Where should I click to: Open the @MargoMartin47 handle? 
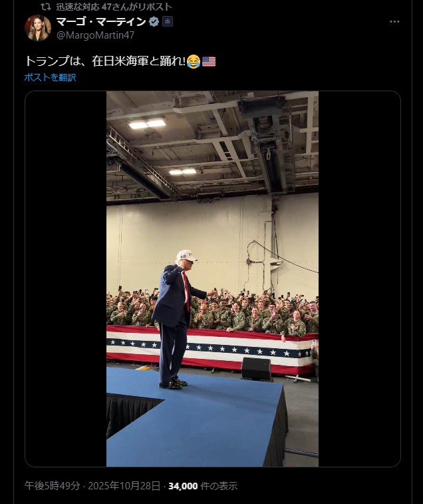[95, 35]
